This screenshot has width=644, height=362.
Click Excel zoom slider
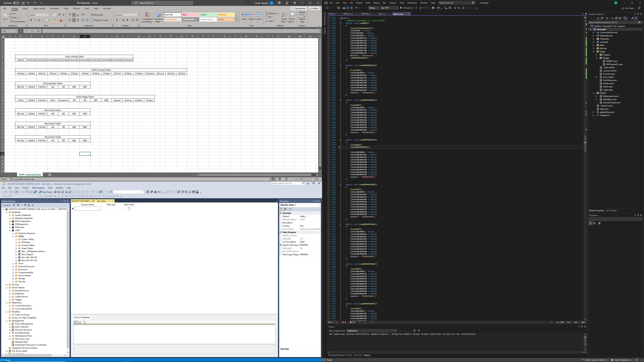tap(302, 179)
